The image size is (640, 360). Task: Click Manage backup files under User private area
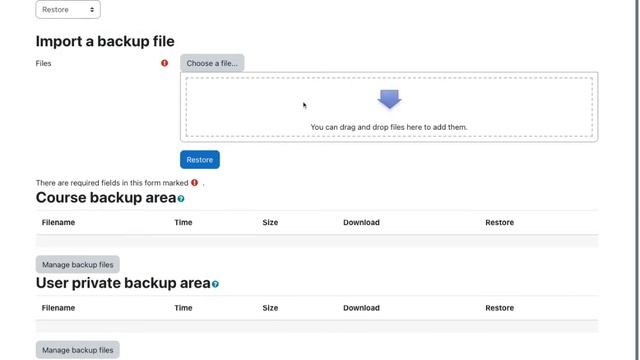[x=78, y=350]
